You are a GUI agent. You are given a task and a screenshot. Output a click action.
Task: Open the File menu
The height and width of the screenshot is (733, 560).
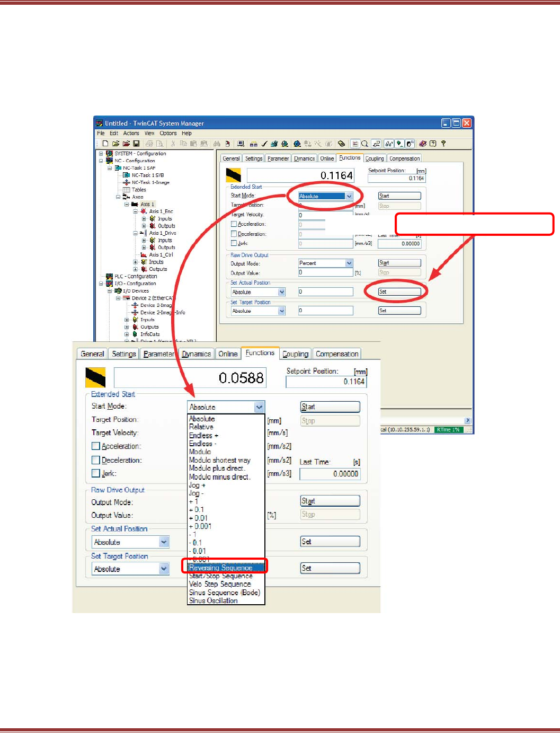coord(101,134)
